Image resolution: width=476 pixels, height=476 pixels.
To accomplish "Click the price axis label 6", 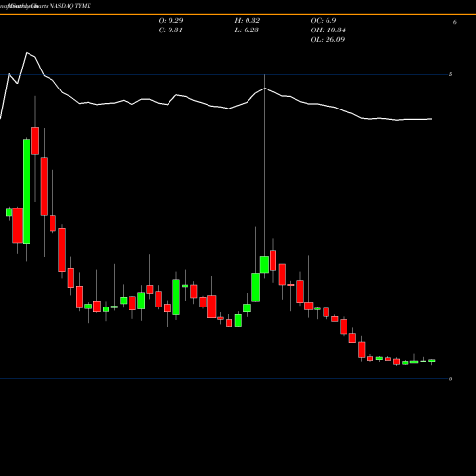I will click(x=455, y=22).
